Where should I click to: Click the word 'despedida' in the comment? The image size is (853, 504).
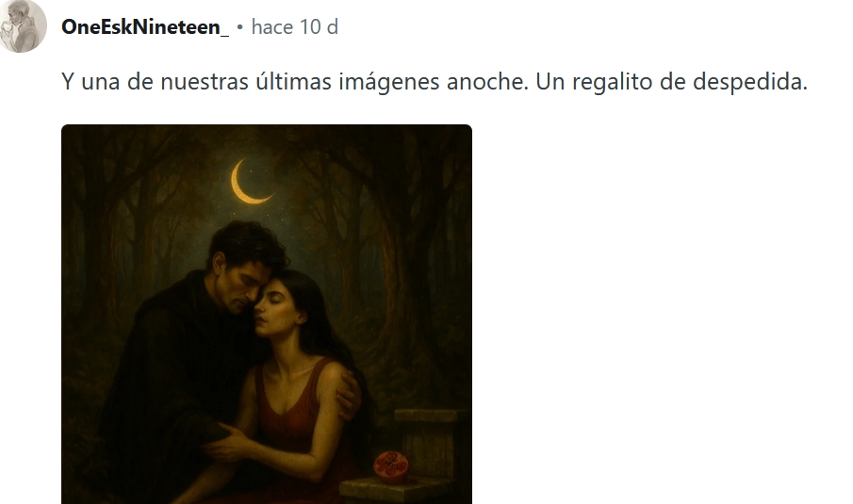coord(749,82)
